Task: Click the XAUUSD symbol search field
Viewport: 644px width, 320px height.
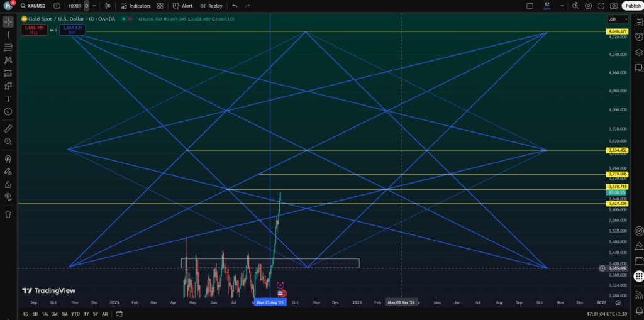Action: point(36,6)
